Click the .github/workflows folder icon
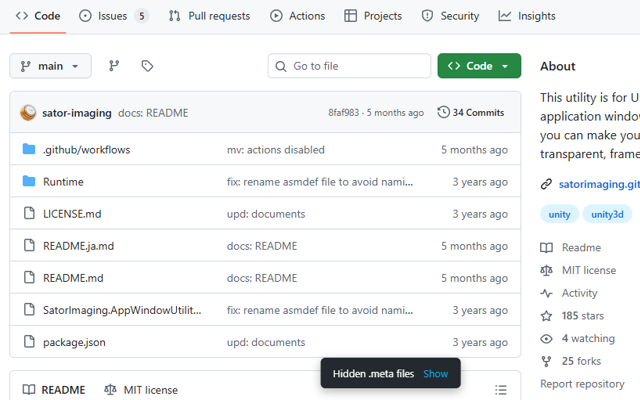Screen dimensions: 640x400 (x=28, y=150)
